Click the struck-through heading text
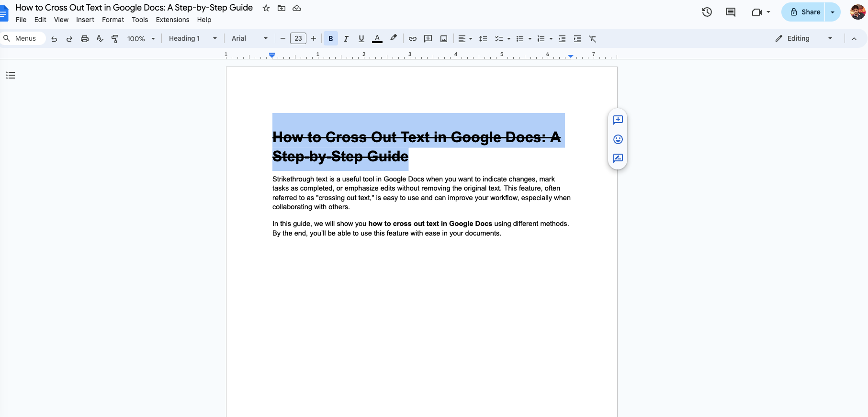This screenshot has height=417, width=868. click(417, 147)
